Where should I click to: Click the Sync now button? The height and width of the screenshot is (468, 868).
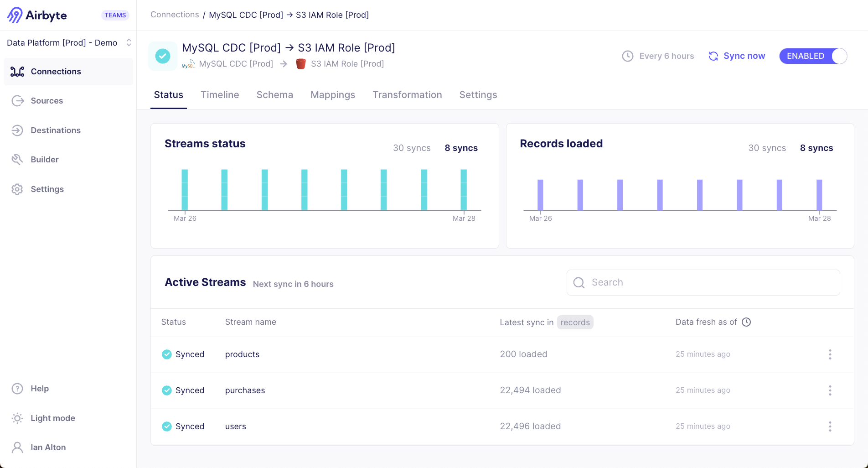737,56
